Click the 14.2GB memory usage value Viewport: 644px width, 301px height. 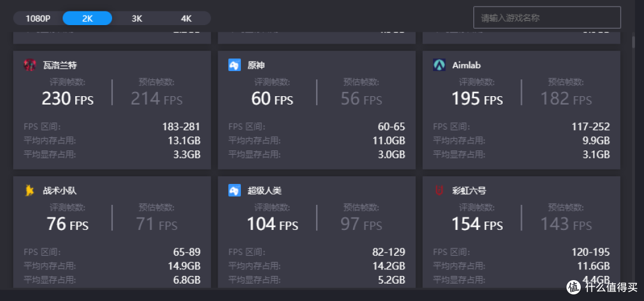coord(389,266)
